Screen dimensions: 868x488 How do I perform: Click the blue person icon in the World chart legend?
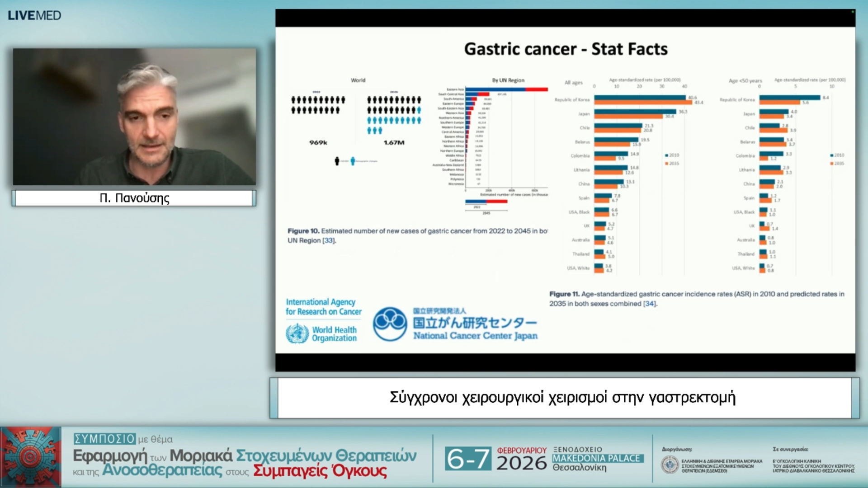pyautogui.click(x=353, y=161)
